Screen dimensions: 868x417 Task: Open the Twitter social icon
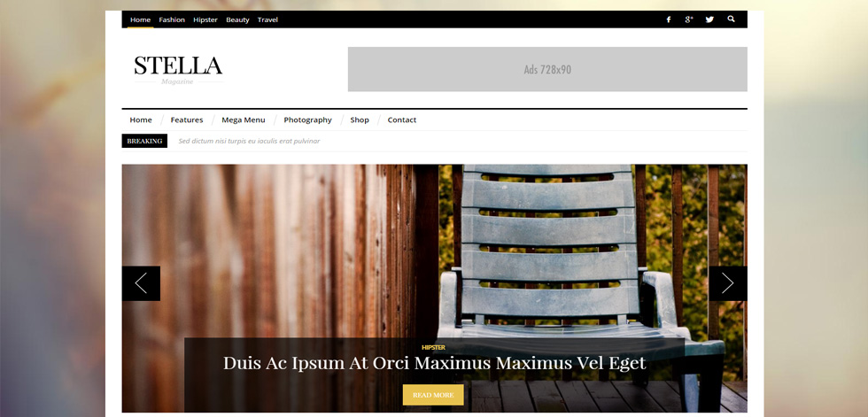pyautogui.click(x=709, y=19)
